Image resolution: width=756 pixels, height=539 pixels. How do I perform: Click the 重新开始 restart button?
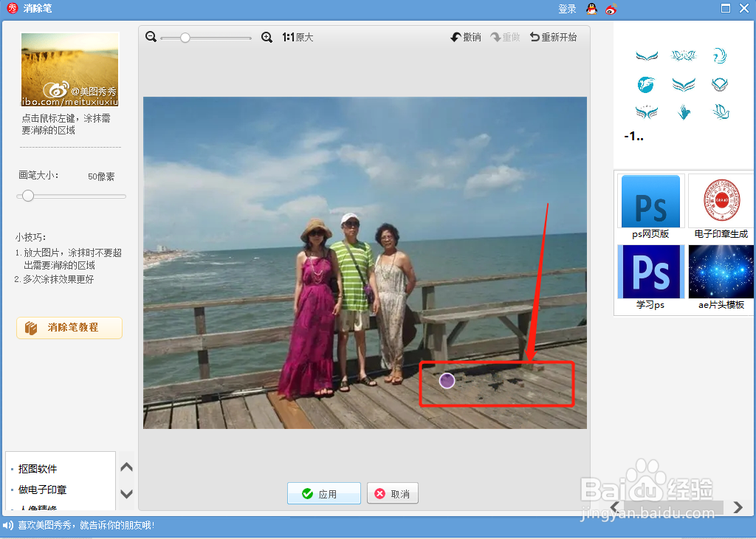click(553, 37)
